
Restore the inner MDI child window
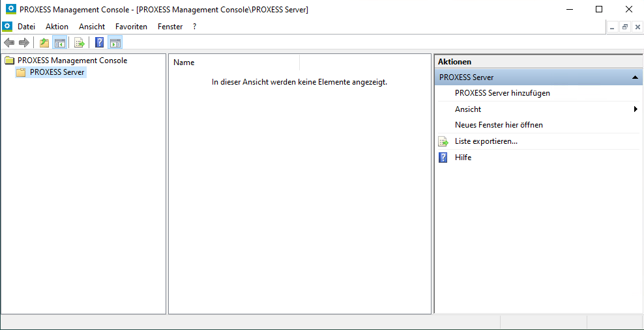[x=625, y=27]
